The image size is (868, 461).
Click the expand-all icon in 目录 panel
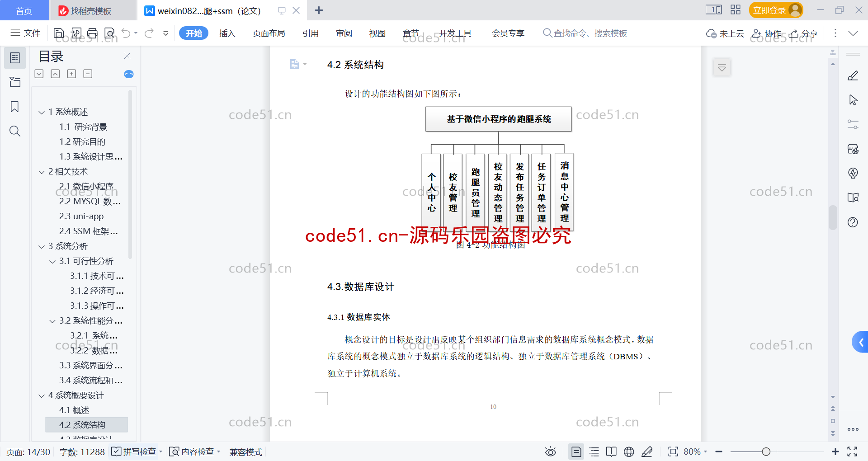39,74
